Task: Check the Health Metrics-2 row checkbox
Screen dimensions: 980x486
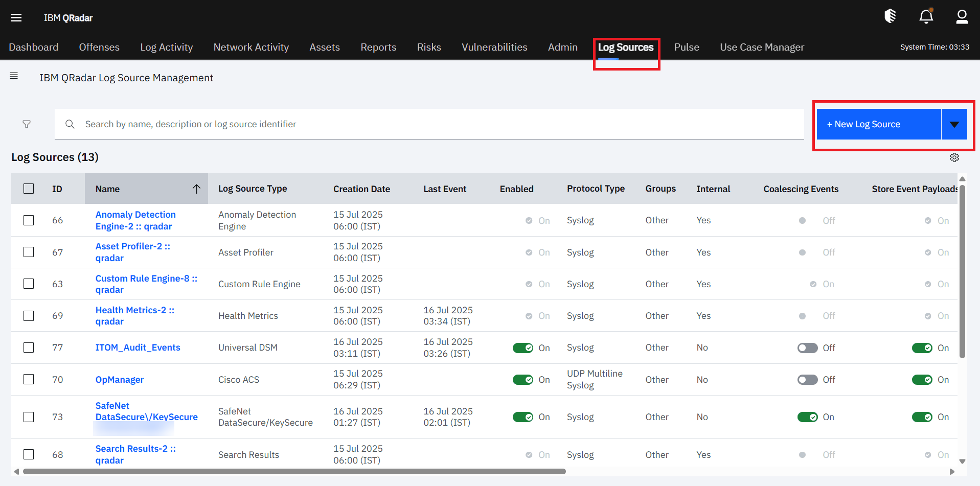Action: (29, 316)
